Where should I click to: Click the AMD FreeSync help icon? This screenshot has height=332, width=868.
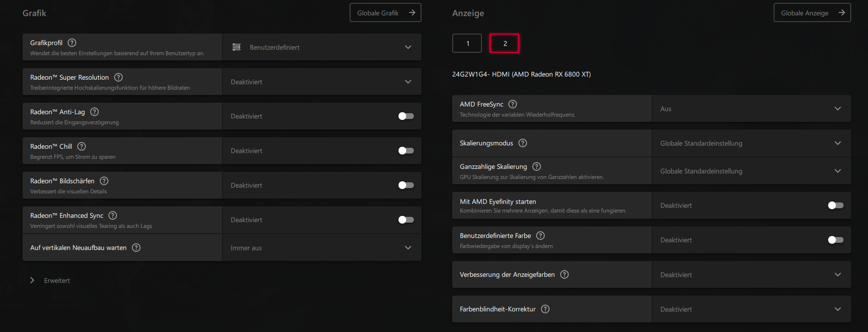[513, 104]
